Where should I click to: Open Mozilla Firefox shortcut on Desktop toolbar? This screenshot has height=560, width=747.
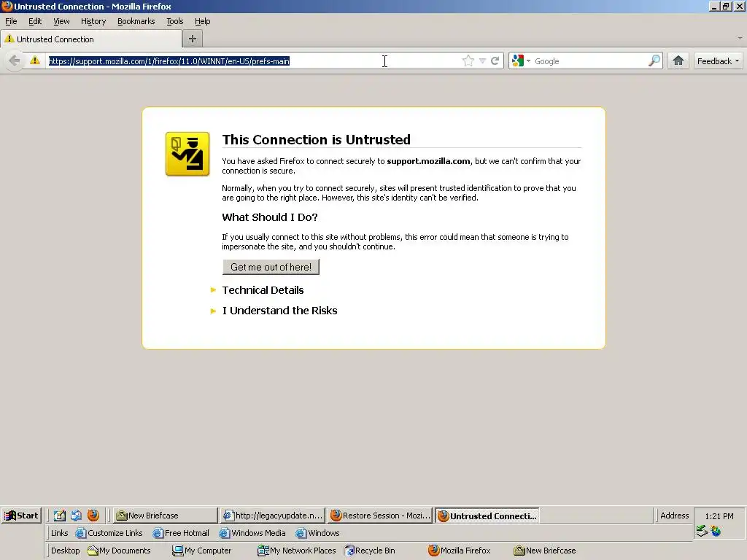460,551
